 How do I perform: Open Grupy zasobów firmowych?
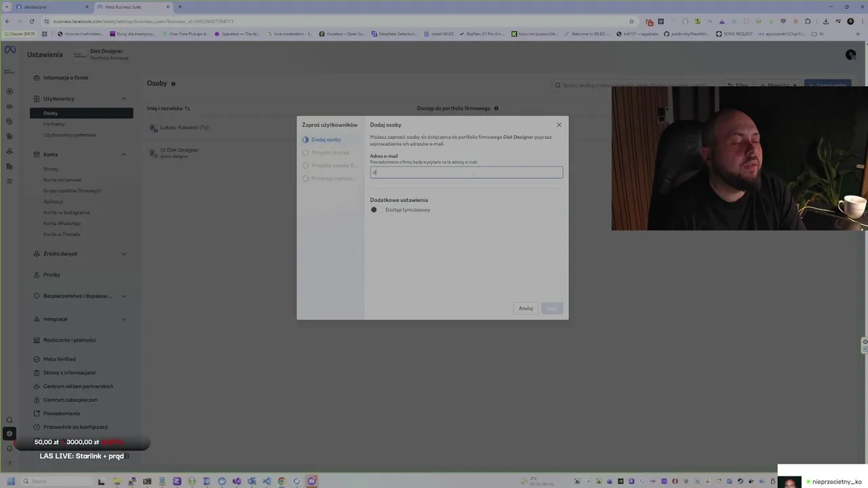click(x=72, y=190)
